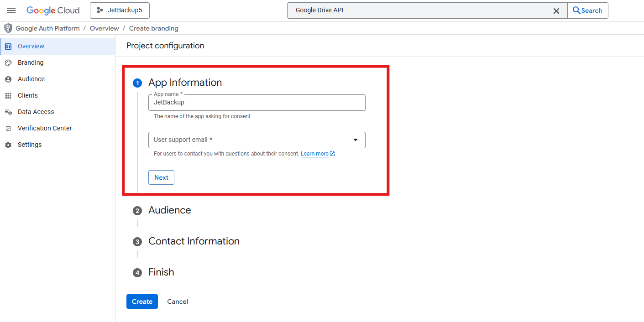644x322 pixels.
Task: Click the Overview dashboard icon in sidebar
Action: (x=8, y=47)
